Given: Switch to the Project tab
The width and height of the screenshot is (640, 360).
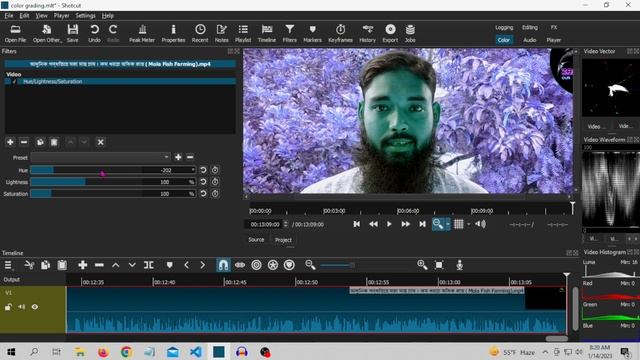Looking at the screenshot, I should [283, 240].
